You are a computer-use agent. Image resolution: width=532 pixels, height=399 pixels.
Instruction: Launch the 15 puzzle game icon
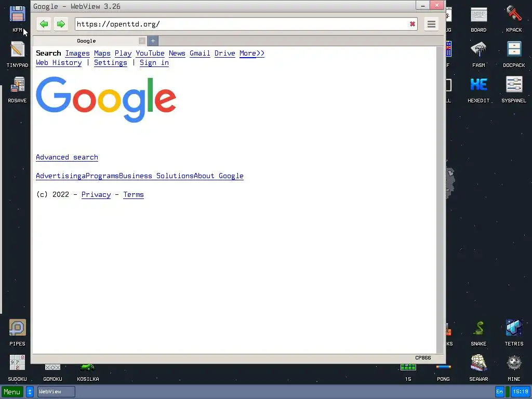(x=408, y=373)
